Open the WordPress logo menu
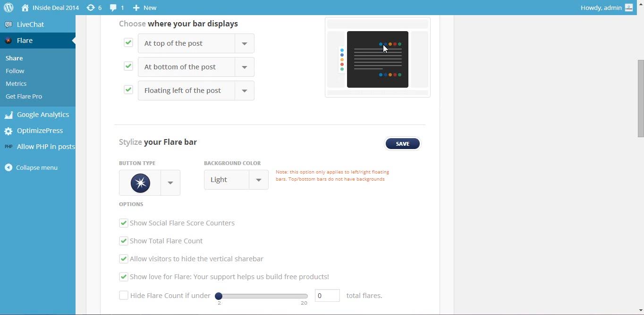 point(8,8)
